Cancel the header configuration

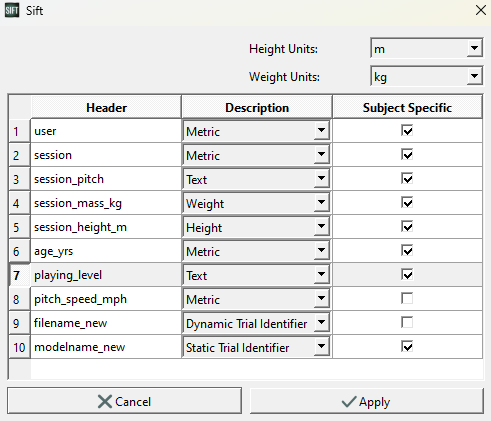tap(124, 401)
